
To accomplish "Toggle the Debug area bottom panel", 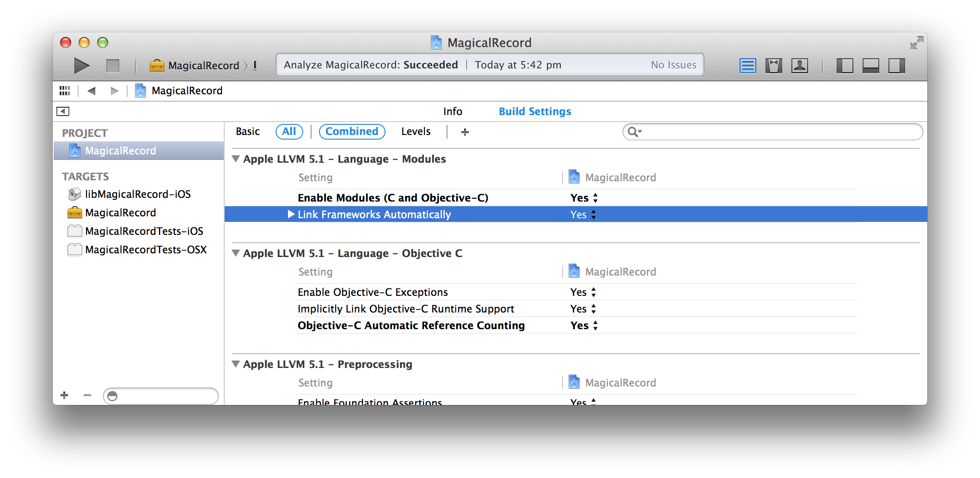I will pyautogui.click(x=870, y=66).
